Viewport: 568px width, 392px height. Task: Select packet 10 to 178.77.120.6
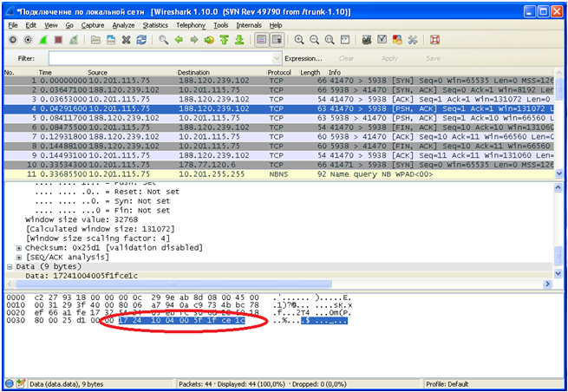click(x=279, y=165)
